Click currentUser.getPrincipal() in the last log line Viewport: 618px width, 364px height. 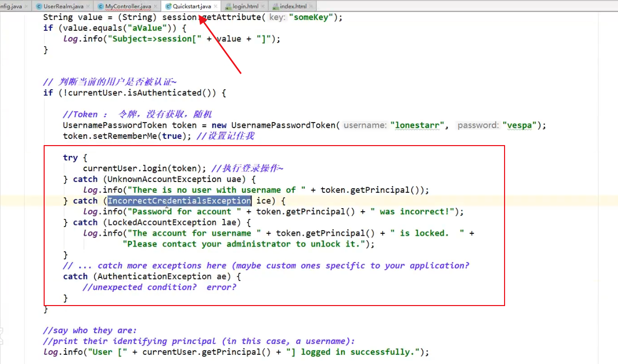pos(206,352)
